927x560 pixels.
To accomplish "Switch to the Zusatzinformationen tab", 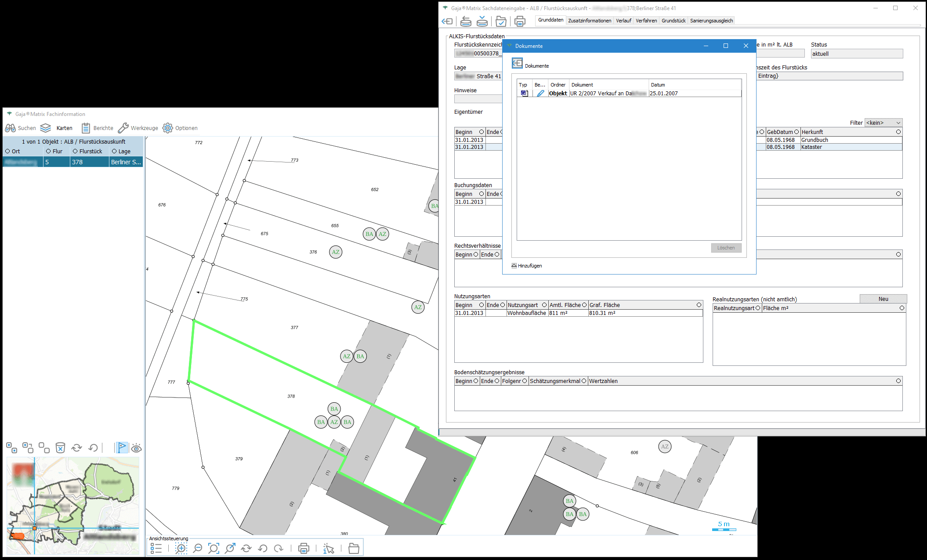I will 589,21.
